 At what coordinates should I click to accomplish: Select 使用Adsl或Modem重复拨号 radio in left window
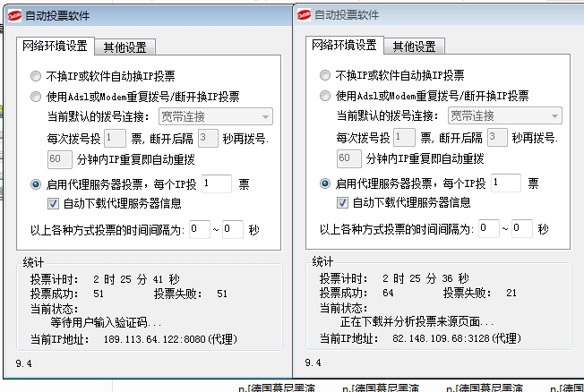pos(36,97)
